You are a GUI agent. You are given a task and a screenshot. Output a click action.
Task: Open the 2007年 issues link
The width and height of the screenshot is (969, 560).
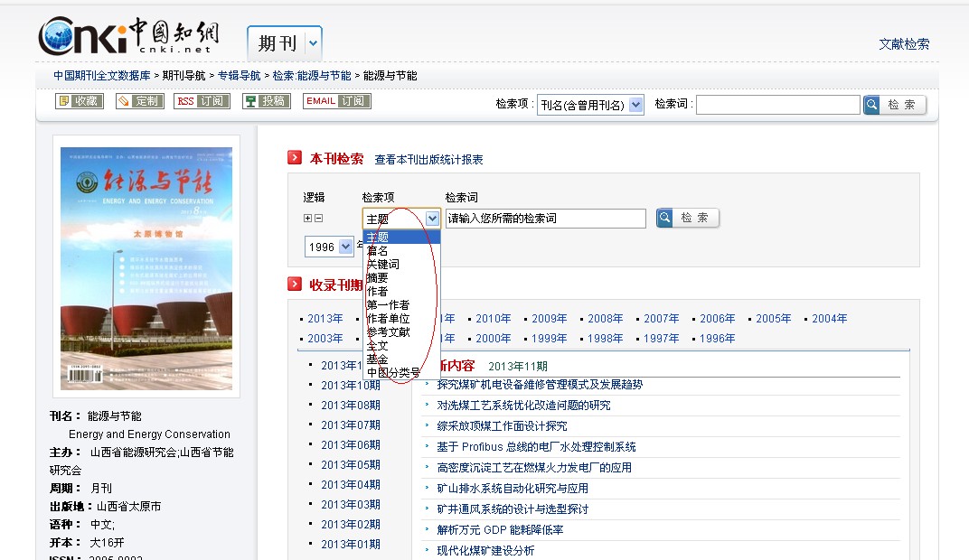[x=662, y=319]
